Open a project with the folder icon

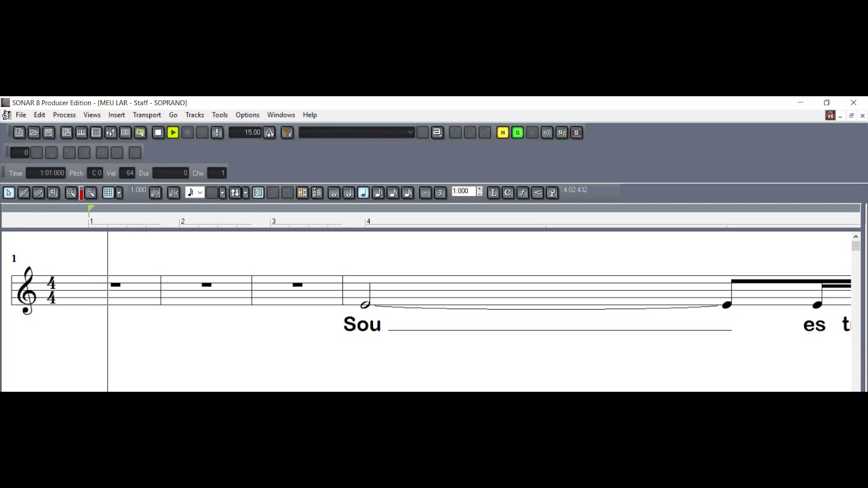click(x=34, y=133)
